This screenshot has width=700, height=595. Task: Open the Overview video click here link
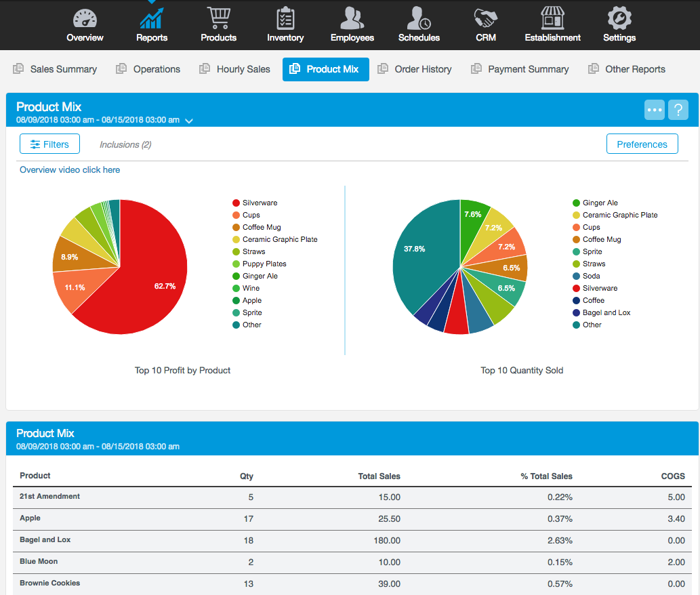(70, 169)
